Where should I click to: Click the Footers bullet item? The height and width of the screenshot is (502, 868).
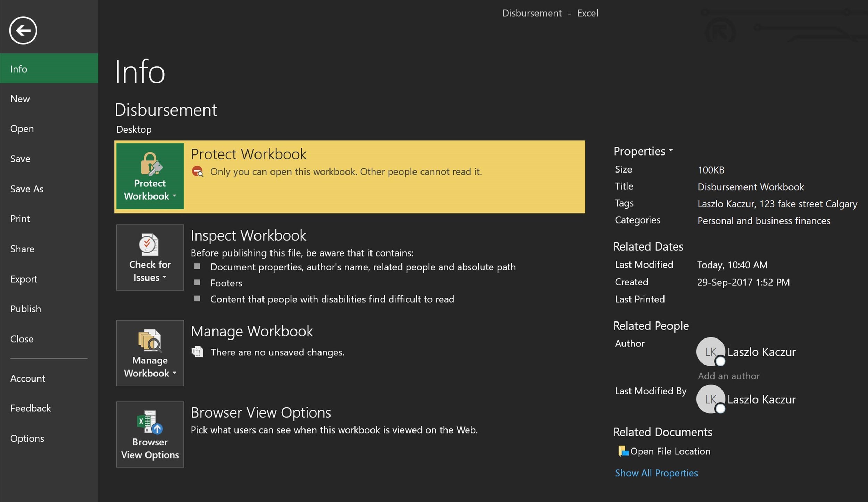(226, 283)
